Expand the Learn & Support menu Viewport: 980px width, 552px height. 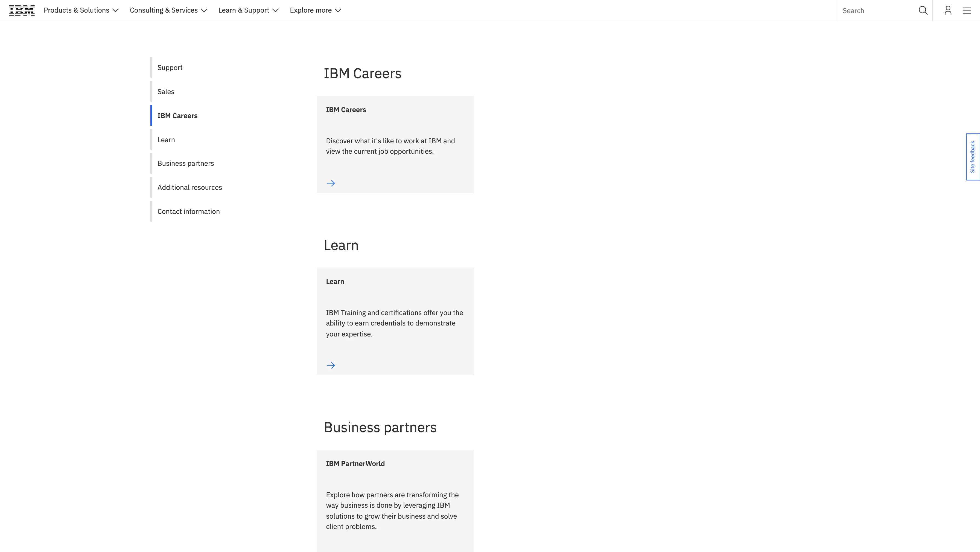249,10
